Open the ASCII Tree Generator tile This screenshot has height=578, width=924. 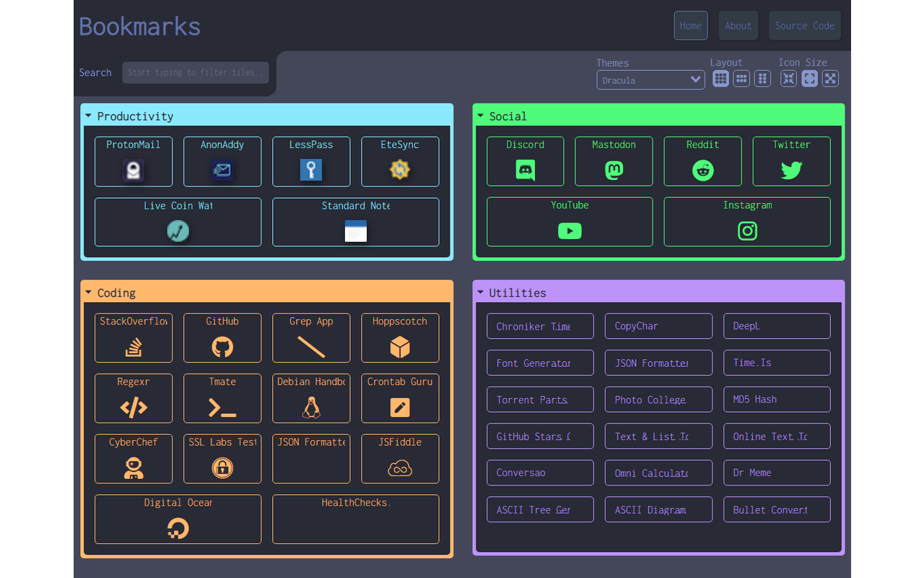[540, 509]
